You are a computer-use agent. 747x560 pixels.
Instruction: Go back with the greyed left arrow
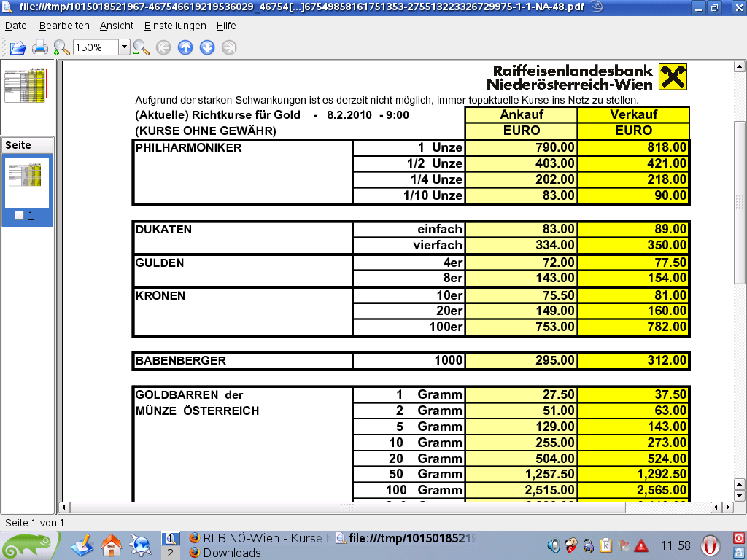(163, 47)
